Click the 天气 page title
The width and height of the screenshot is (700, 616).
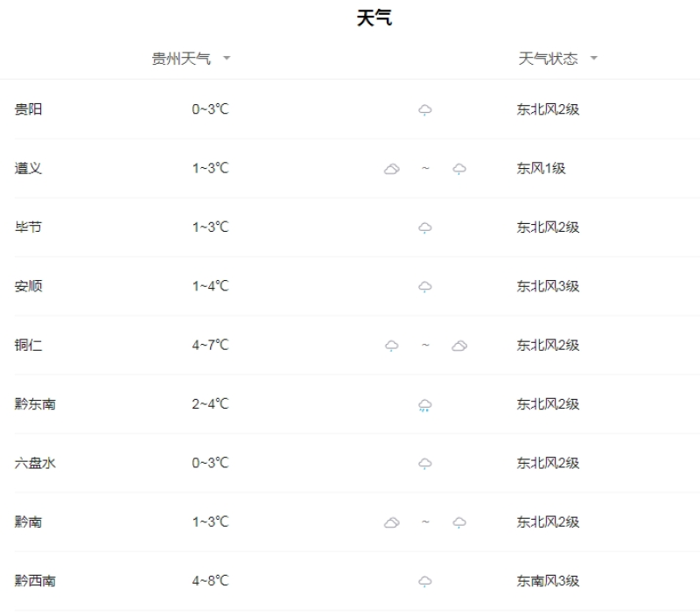point(374,18)
